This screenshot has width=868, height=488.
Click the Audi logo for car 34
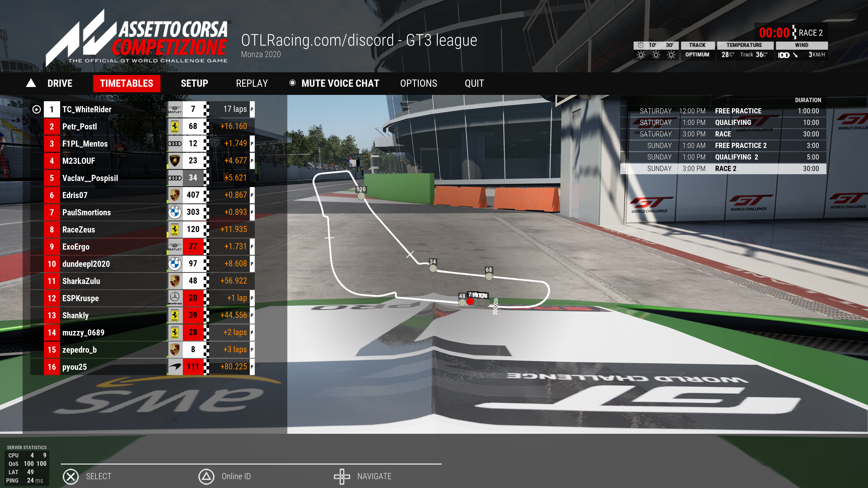pyautogui.click(x=175, y=178)
